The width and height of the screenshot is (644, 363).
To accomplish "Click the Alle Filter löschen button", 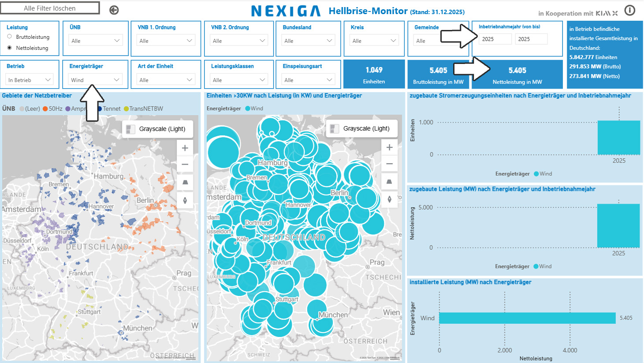I will [x=50, y=8].
